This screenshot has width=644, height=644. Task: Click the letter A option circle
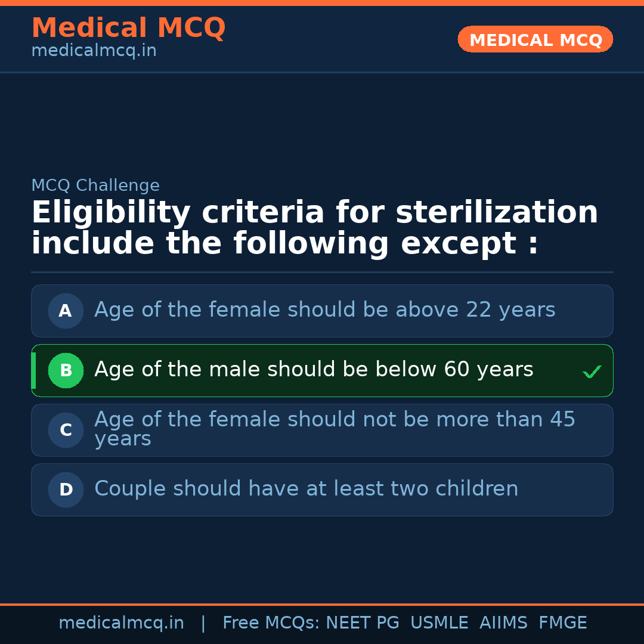point(66,311)
